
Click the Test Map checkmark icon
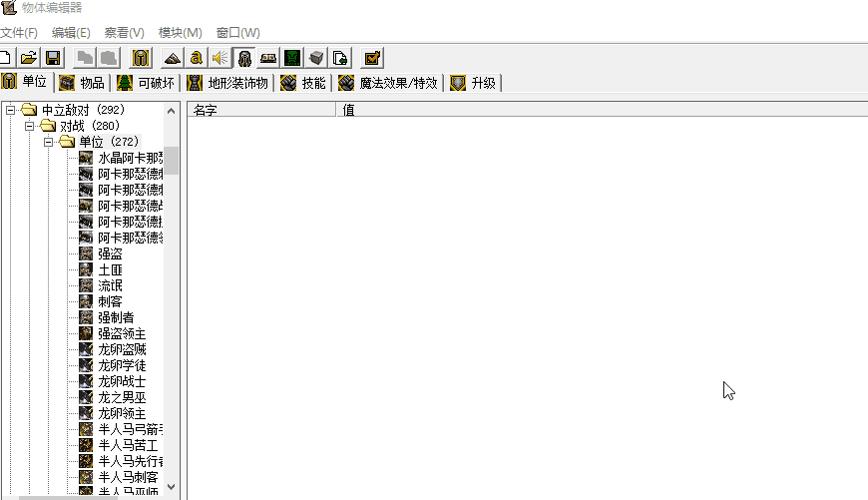(x=372, y=58)
